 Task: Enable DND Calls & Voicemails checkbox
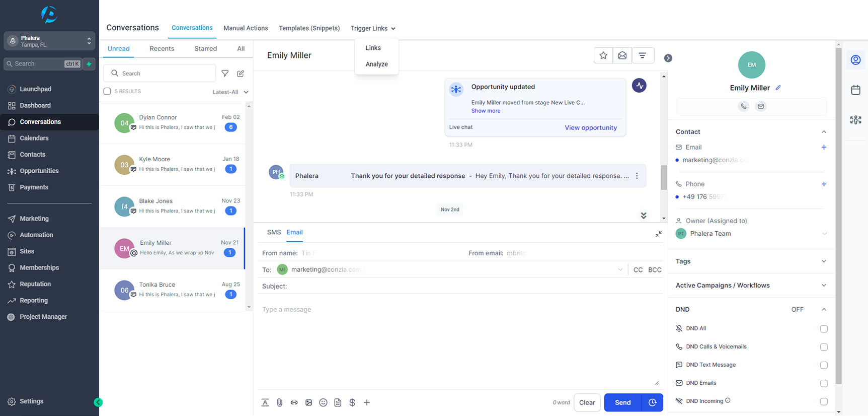coord(824,347)
